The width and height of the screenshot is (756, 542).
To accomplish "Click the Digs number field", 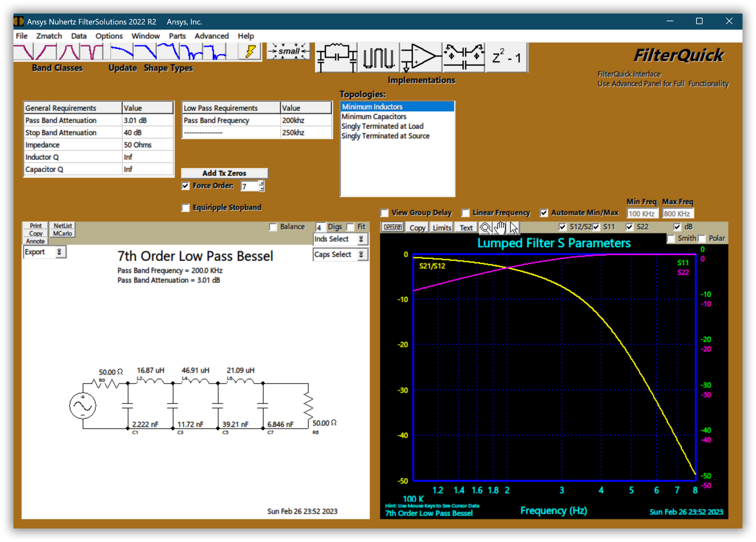I will click(x=321, y=227).
